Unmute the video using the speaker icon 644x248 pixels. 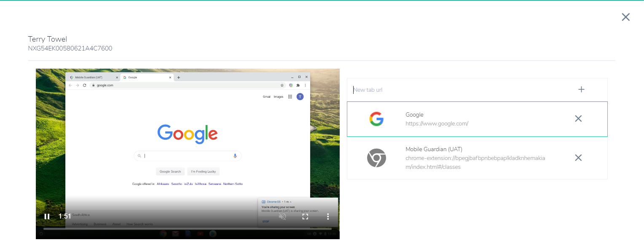pyautogui.click(x=282, y=216)
